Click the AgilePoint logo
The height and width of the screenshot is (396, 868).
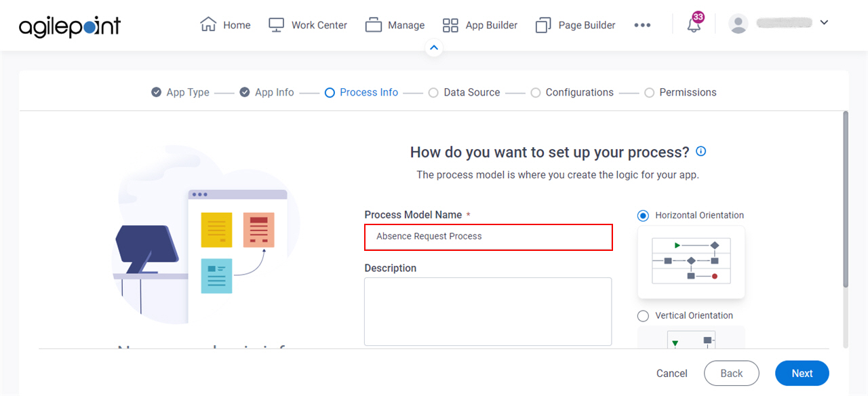pos(70,26)
